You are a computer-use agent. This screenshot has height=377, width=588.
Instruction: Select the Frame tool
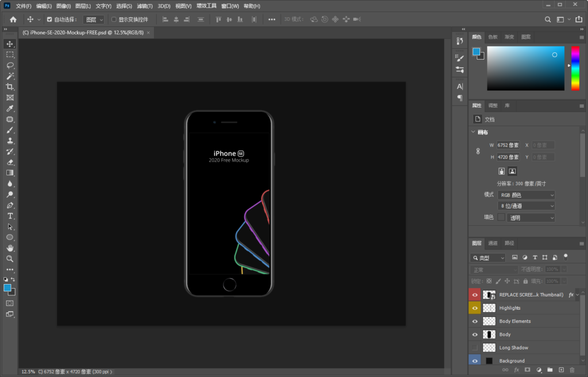click(10, 98)
